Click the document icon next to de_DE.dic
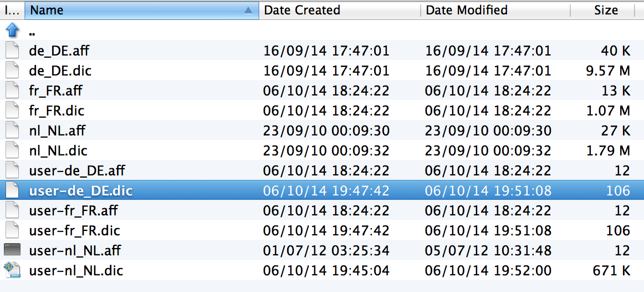The height and width of the screenshot is (292, 644). (12, 71)
